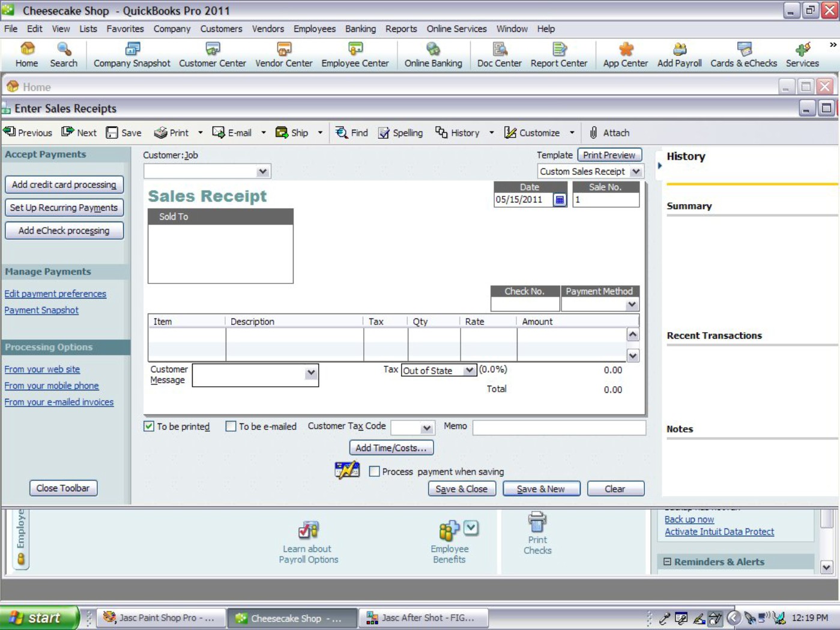Click the item table scroll down arrow
The image size is (840, 630).
tap(633, 356)
